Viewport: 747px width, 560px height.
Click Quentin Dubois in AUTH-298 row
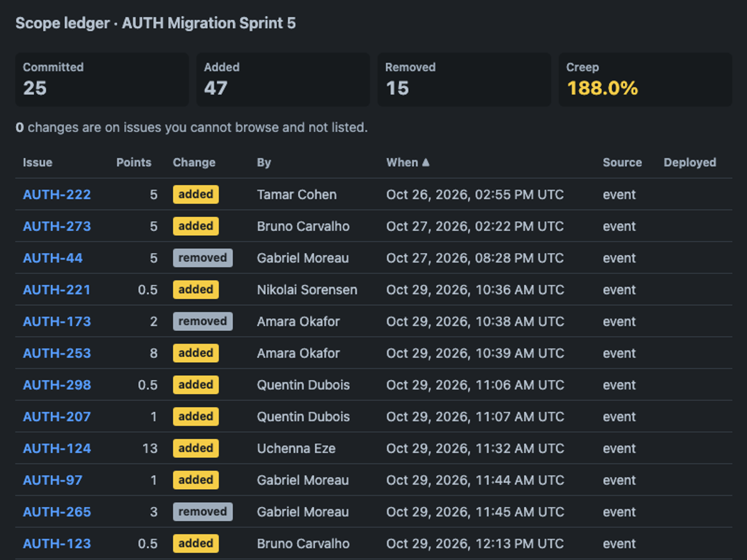click(304, 385)
